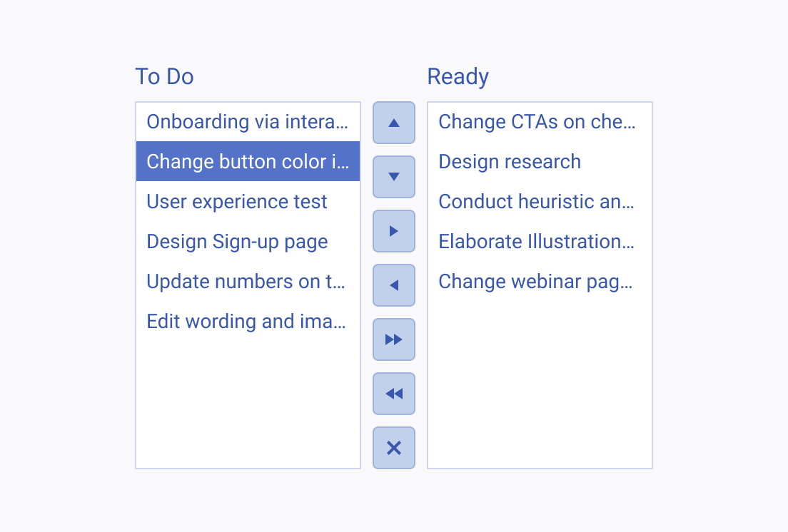Image resolution: width=788 pixels, height=532 pixels.
Task: Choose Conduct heuristic an... item
Action: coord(540,201)
